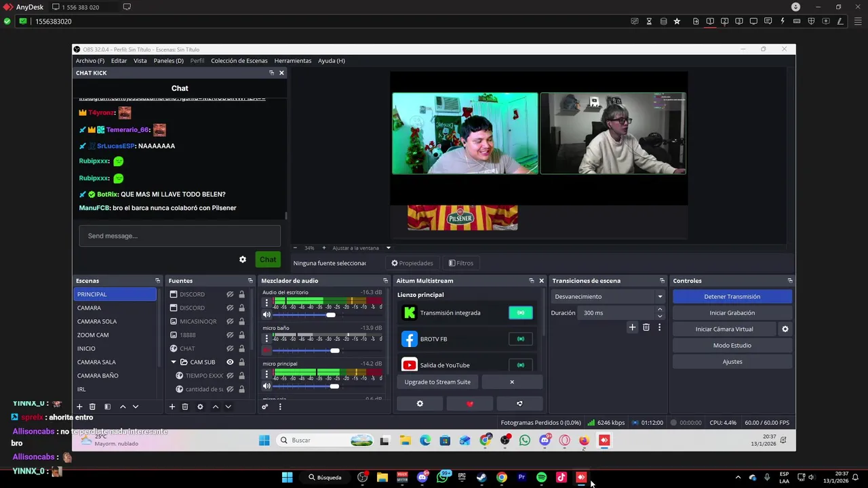Image resolution: width=868 pixels, height=488 pixels.
Task: Move scene up in Escenas panel
Action: 123,407
